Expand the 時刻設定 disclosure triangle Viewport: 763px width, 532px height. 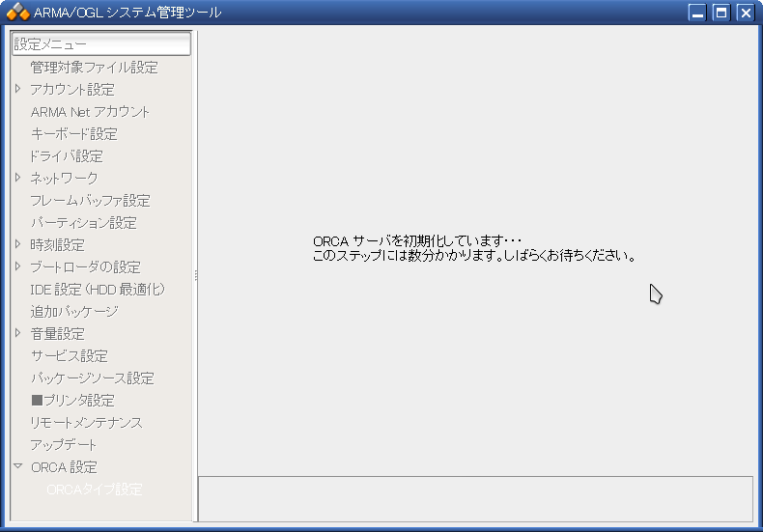click(x=17, y=244)
